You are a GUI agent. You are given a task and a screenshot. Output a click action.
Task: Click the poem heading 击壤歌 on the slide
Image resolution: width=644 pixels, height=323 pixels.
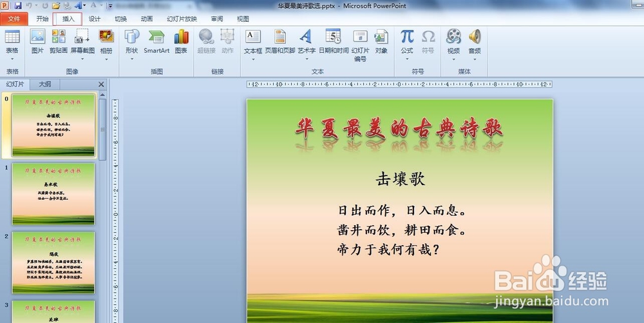[x=400, y=179]
